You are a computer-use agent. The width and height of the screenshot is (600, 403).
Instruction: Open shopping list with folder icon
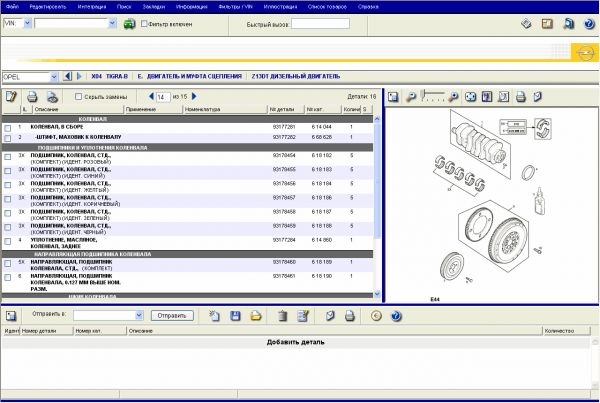click(256, 316)
